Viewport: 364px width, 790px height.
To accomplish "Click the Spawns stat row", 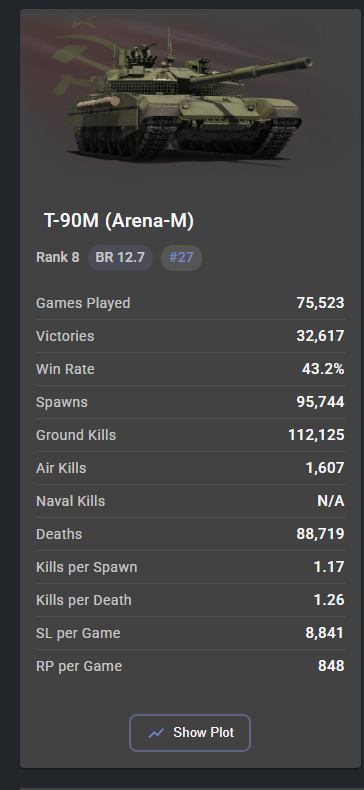I will pos(190,402).
